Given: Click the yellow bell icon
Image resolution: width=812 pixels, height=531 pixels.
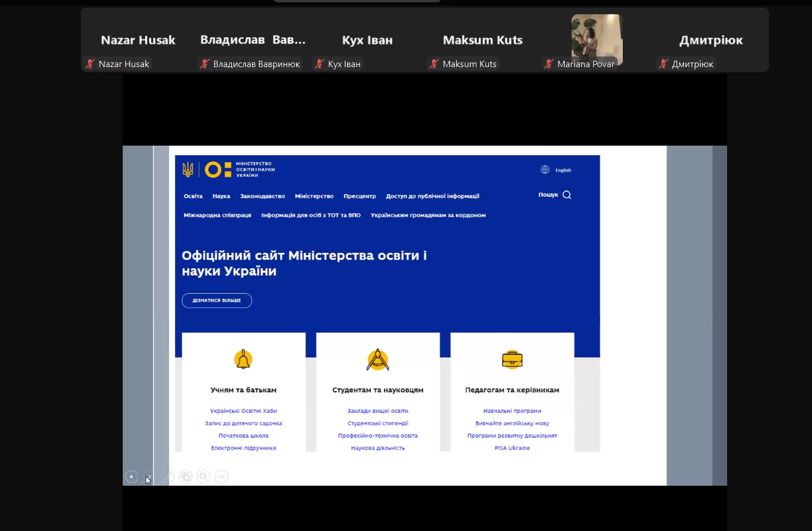Looking at the screenshot, I should tap(243, 360).
